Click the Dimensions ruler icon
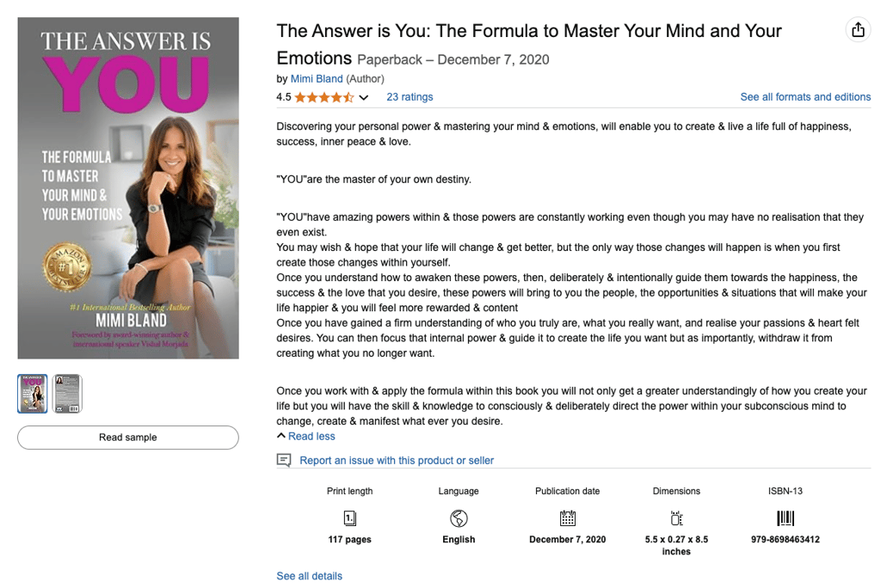This screenshot has width=881, height=588. pos(676,518)
